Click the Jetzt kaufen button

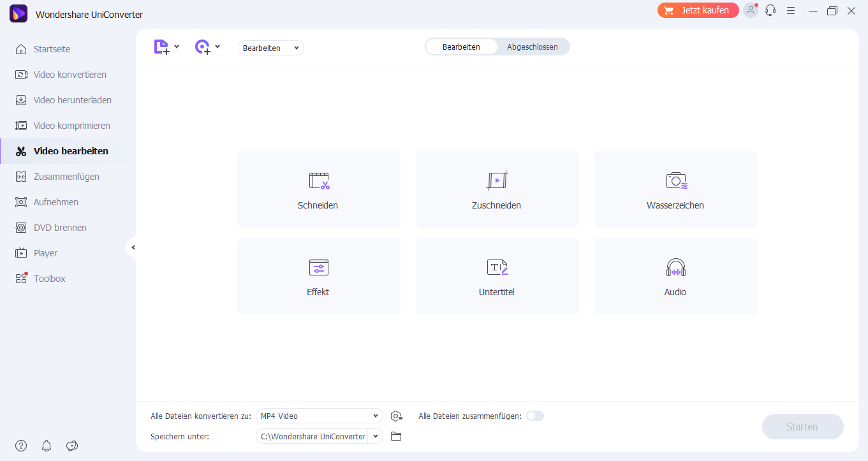point(698,10)
